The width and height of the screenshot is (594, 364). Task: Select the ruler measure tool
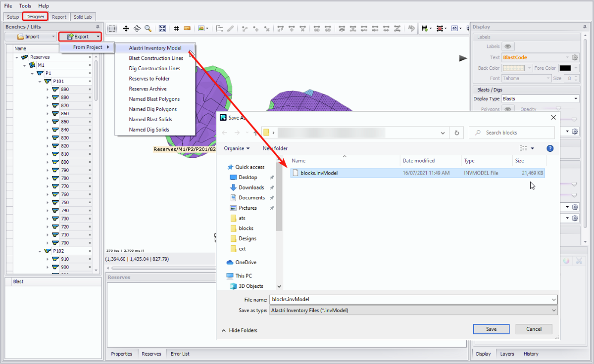pos(187,29)
